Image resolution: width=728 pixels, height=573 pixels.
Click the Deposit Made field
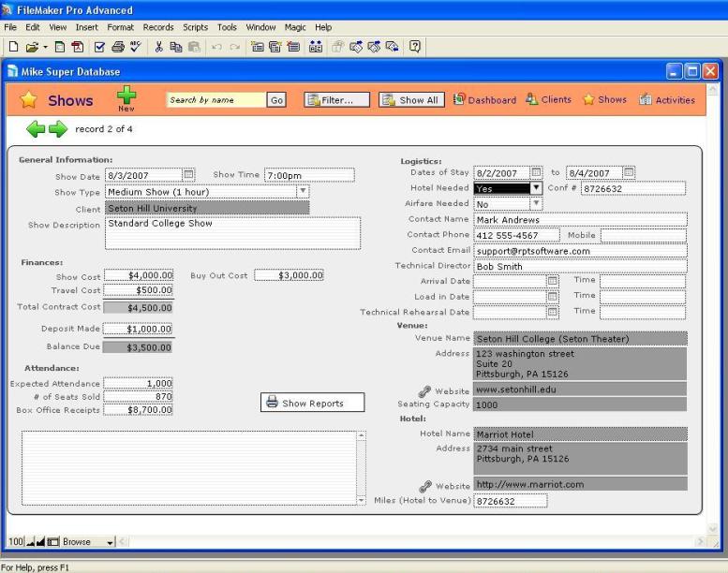[138, 329]
